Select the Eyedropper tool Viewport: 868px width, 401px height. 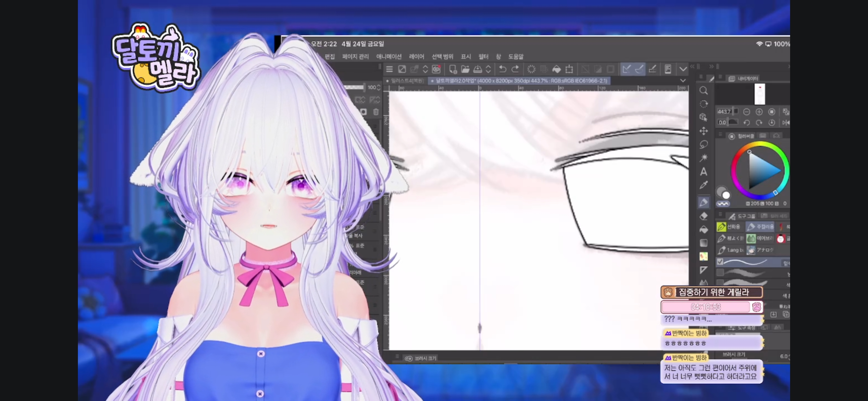pyautogui.click(x=703, y=185)
